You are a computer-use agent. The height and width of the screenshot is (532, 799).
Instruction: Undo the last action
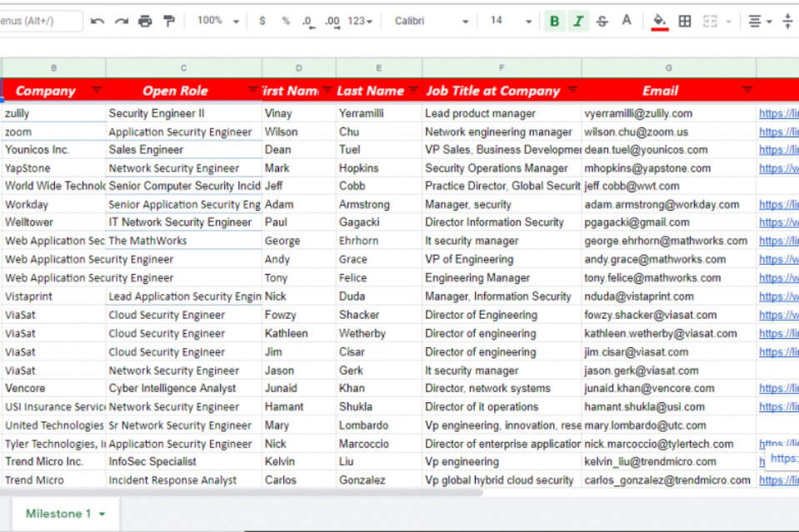(97, 21)
